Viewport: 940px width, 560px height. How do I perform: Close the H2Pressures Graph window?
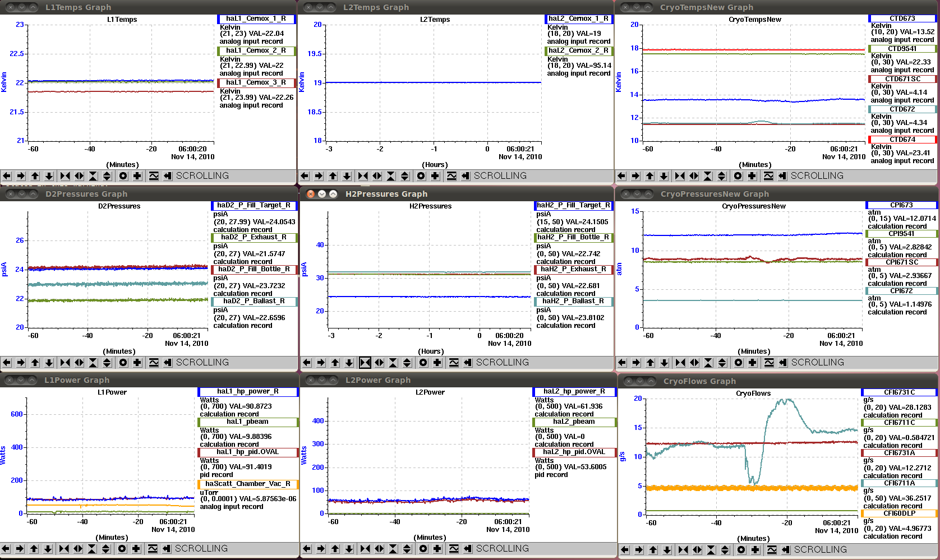coord(311,194)
